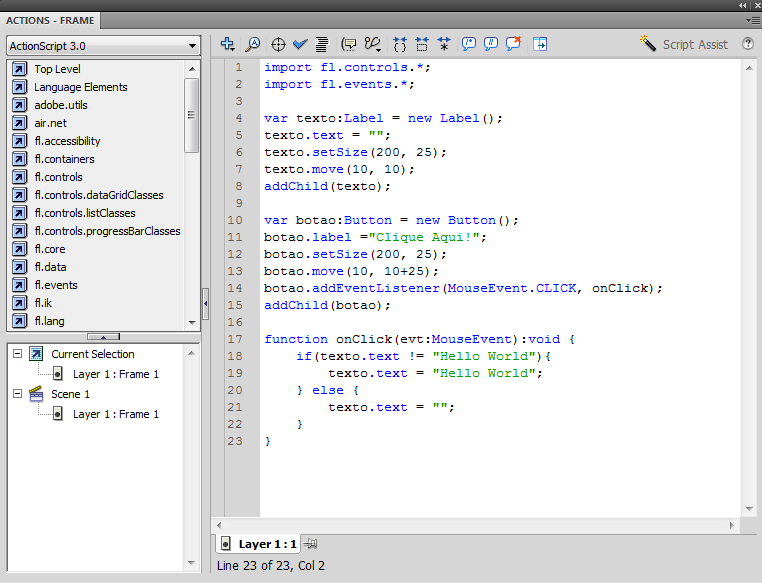762x583 pixels.
Task: Run Check Syntax with the blue checkmark
Action: pyautogui.click(x=300, y=44)
